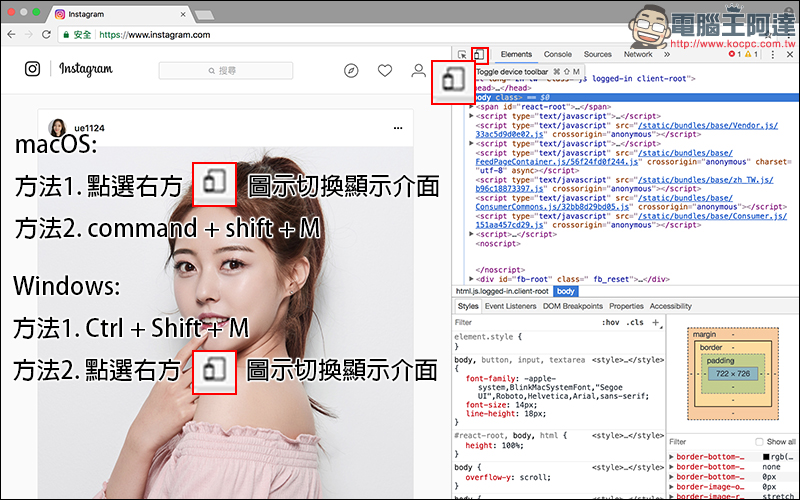Open the <style> link for body, button, input rule
This screenshot has height=500, width=800.
click(x=628, y=360)
